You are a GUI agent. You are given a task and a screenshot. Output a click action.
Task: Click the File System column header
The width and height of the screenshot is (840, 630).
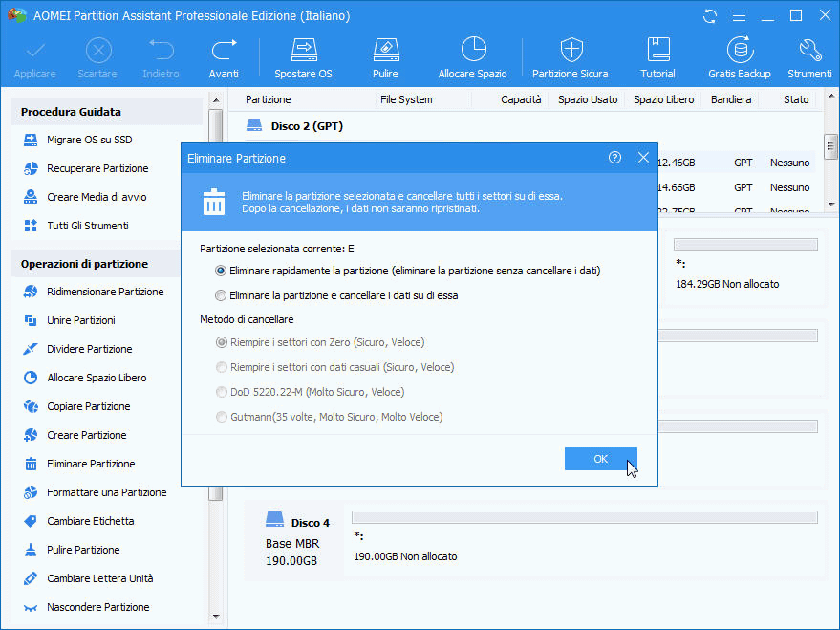click(406, 99)
